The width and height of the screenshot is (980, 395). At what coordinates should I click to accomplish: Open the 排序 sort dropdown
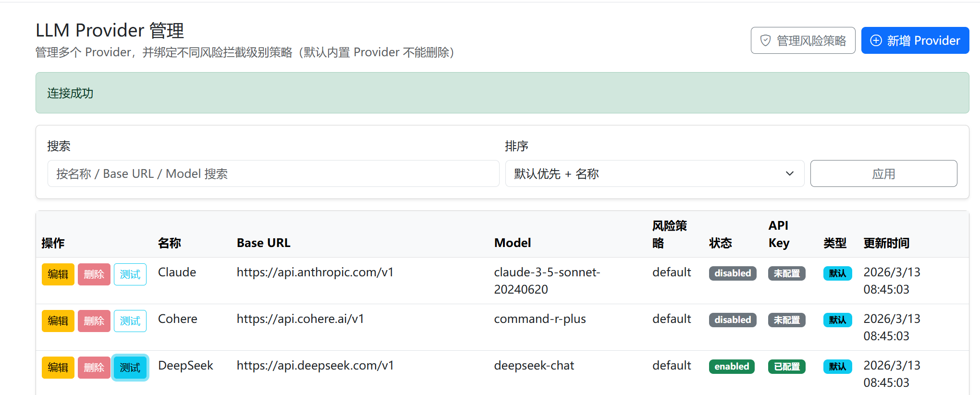point(654,173)
